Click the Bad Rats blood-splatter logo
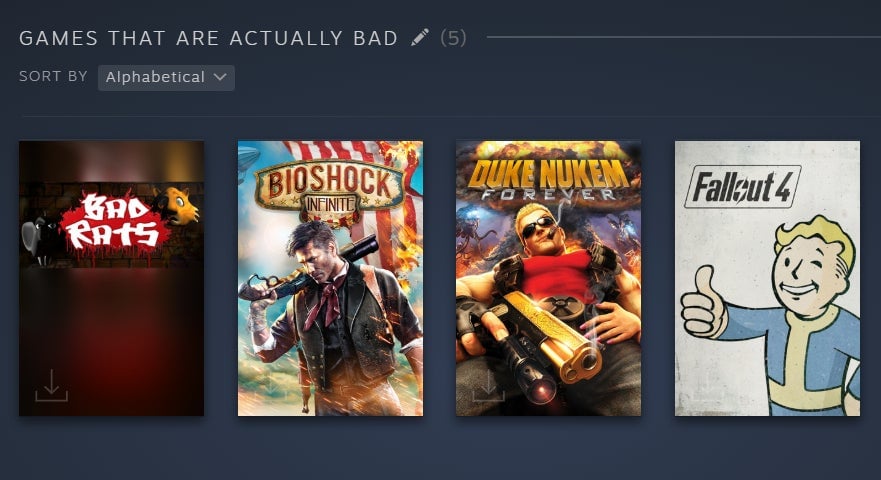This screenshot has height=480, width=881. (115, 225)
